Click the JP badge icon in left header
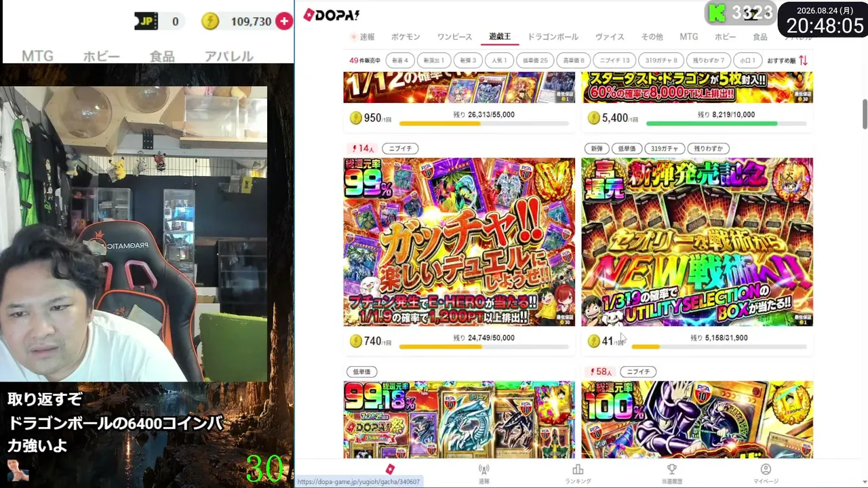The height and width of the screenshot is (488, 868). (146, 22)
